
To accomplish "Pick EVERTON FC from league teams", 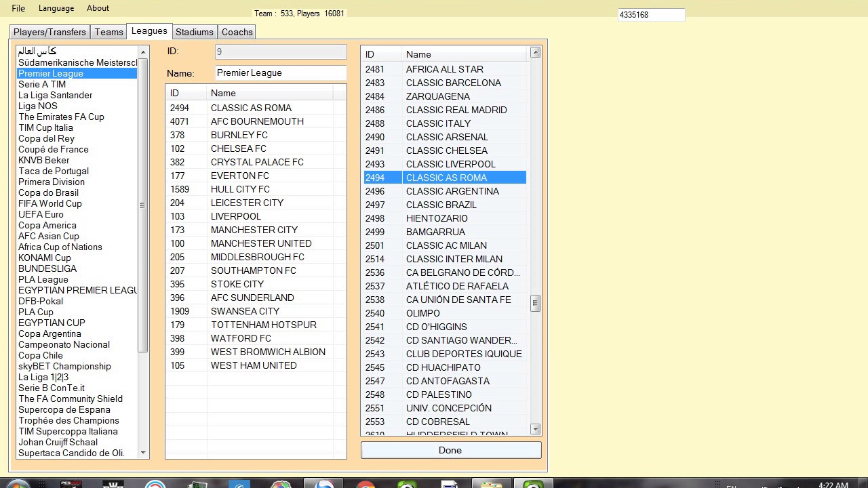I will pyautogui.click(x=256, y=176).
